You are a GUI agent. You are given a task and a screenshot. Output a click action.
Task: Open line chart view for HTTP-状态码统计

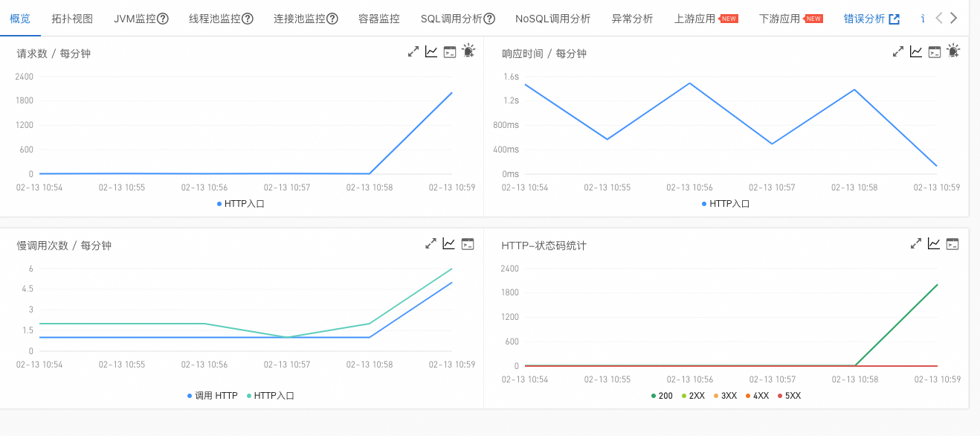pyautogui.click(x=934, y=243)
